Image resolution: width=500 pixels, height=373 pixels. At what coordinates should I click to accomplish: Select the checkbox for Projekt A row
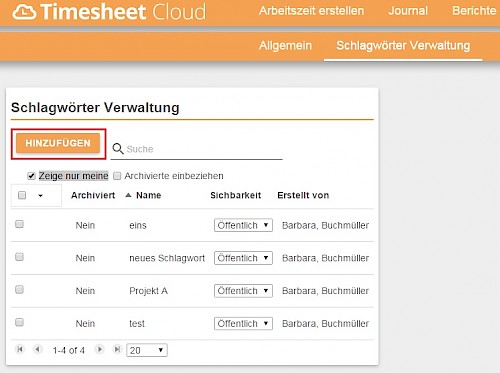[x=19, y=289]
